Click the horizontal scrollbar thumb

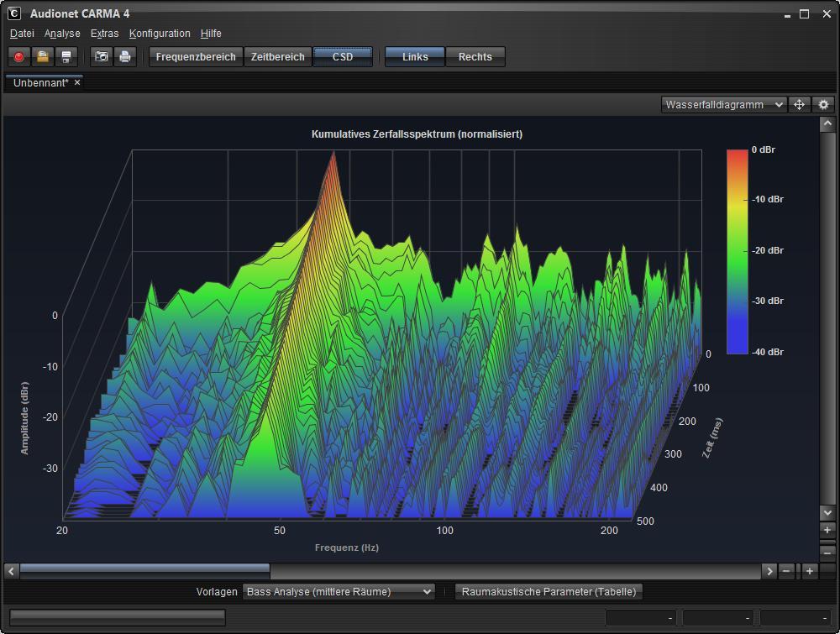(144, 571)
